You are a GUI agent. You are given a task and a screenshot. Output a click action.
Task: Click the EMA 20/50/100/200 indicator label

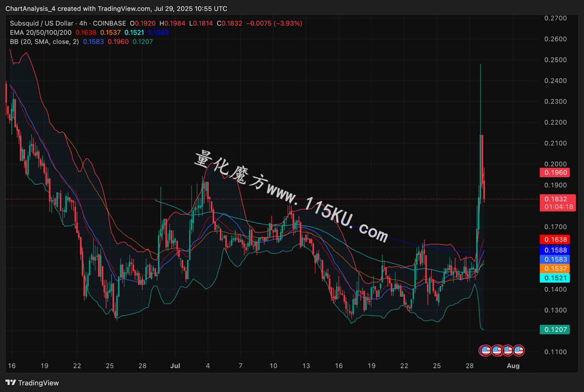[x=40, y=32]
